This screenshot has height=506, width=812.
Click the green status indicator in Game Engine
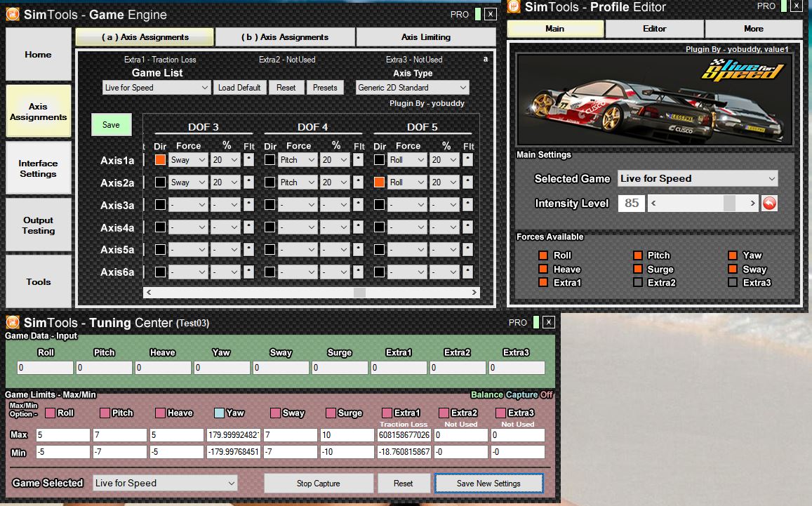[x=478, y=15]
